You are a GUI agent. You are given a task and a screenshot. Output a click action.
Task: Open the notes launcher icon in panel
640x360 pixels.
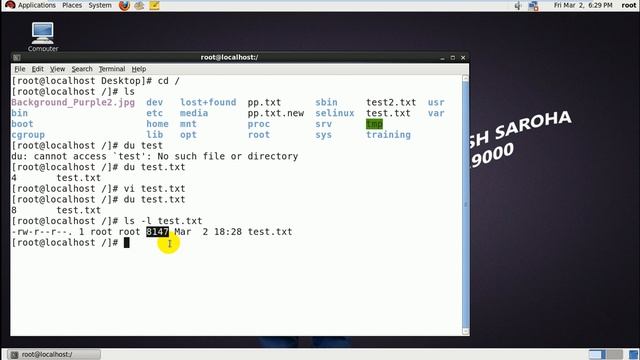pyautogui.click(x=154, y=5)
